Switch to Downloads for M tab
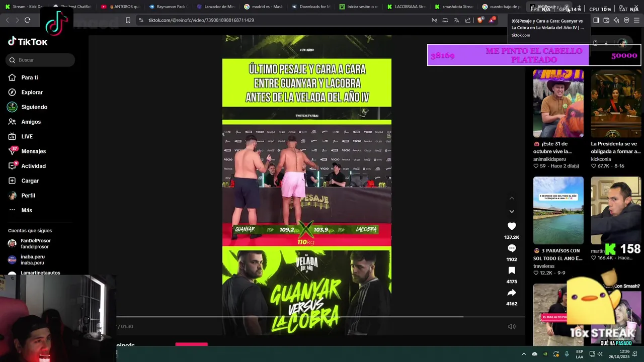The width and height of the screenshot is (644, 362). (x=311, y=7)
